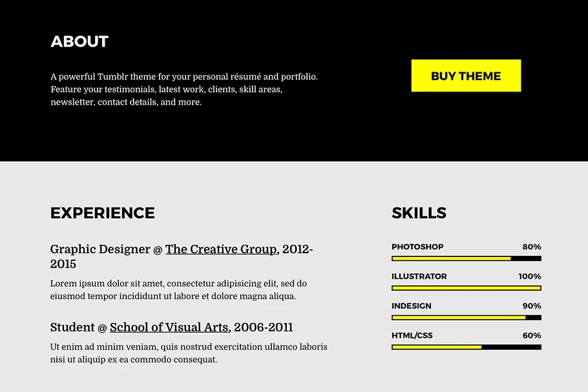Click the EXPERIENCE section heading
The image size is (588, 392).
(103, 213)
